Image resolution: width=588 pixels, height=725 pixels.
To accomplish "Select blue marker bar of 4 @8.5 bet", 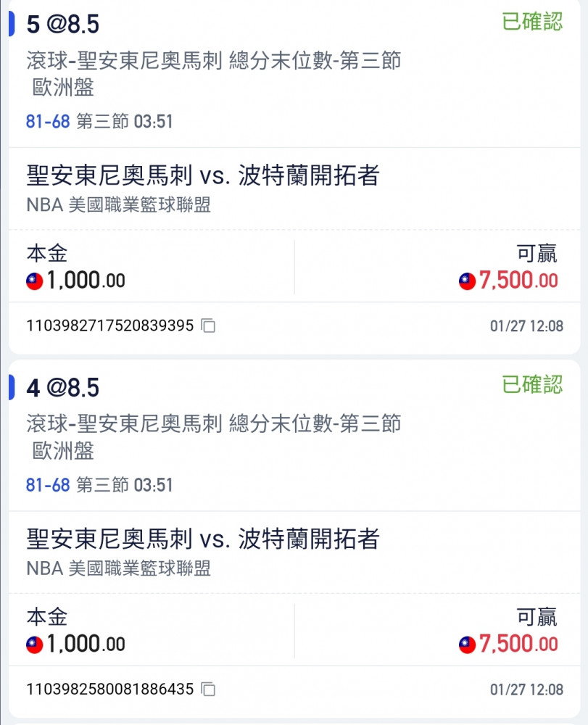I will pos(12,387).
